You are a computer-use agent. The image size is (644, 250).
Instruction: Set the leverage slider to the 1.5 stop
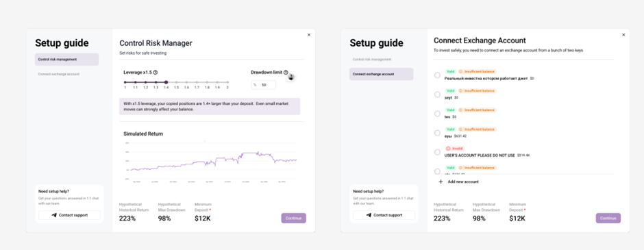pyautogui.click(x=176, y=82)
